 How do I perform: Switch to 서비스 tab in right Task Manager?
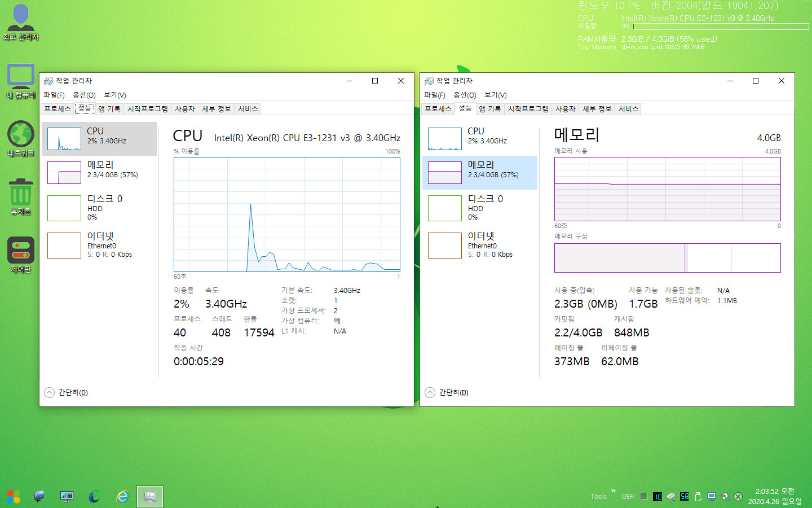629,109
